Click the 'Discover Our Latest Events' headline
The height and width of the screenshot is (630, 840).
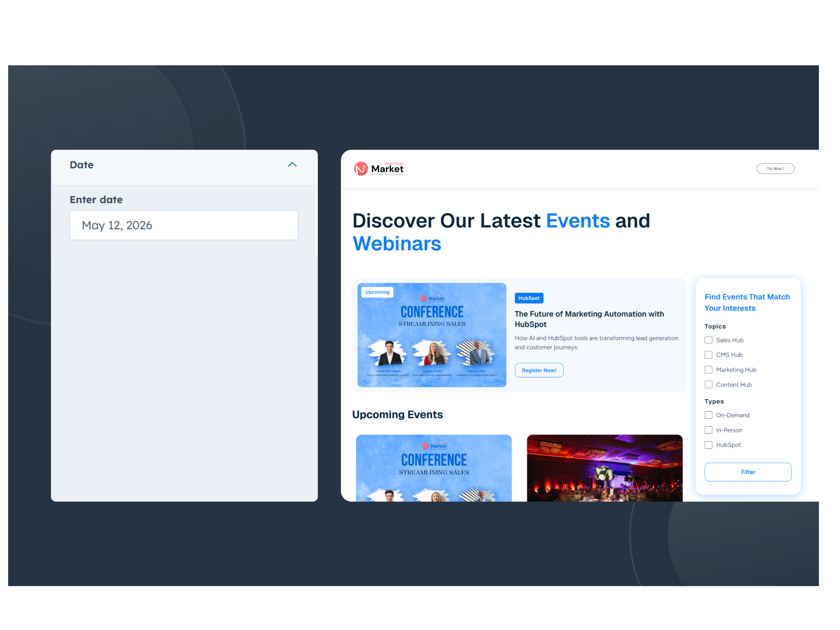click(501, 232)
